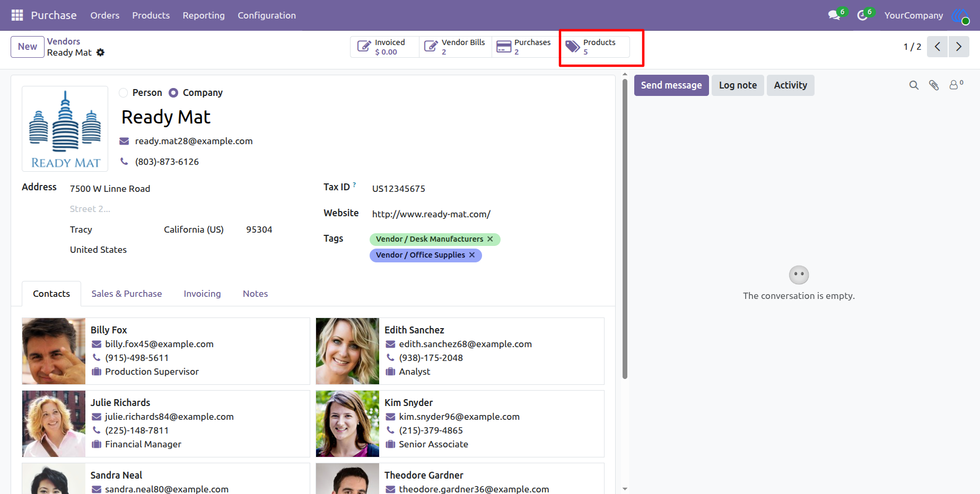The image size is (980, 494).
Task: Go to previous record arrow
Action: coord(938,47)
